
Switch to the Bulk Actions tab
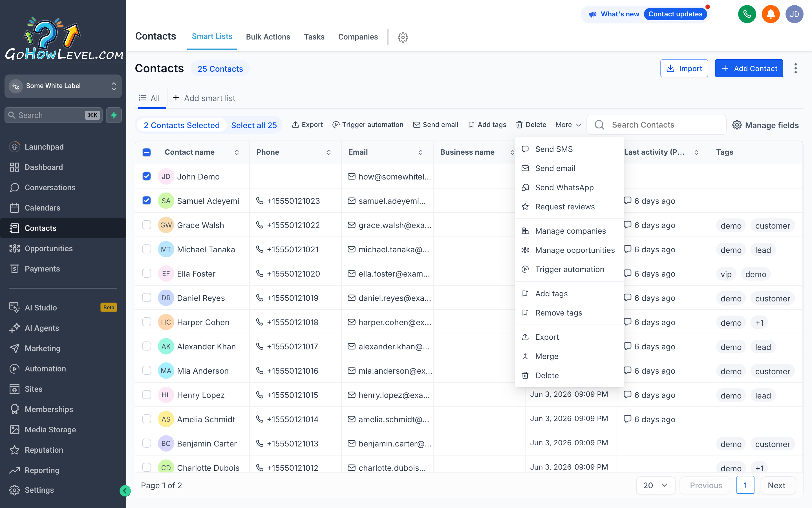pos(268,37)
